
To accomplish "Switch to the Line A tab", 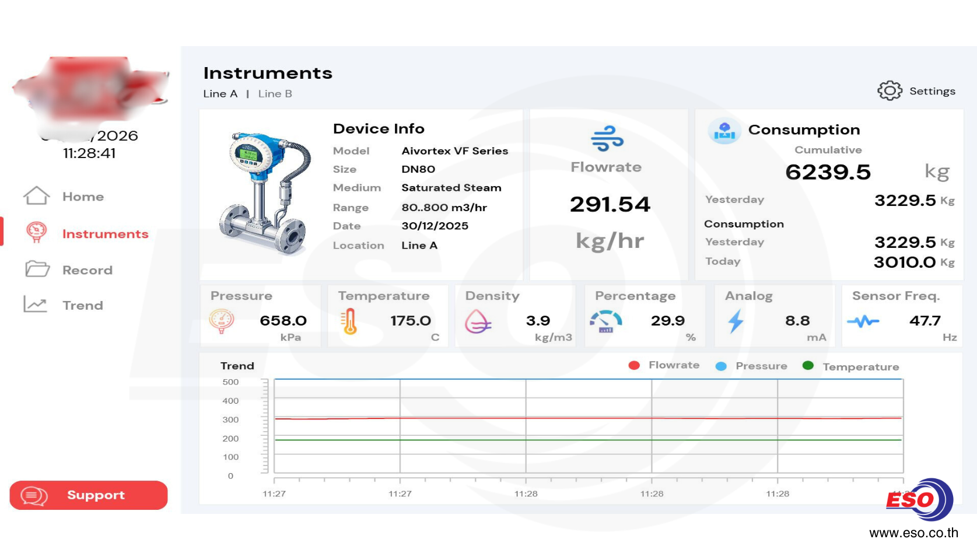I will click(220, 94).
